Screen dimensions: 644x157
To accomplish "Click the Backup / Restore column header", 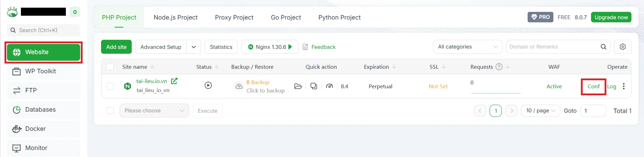I will click(252, 67).
